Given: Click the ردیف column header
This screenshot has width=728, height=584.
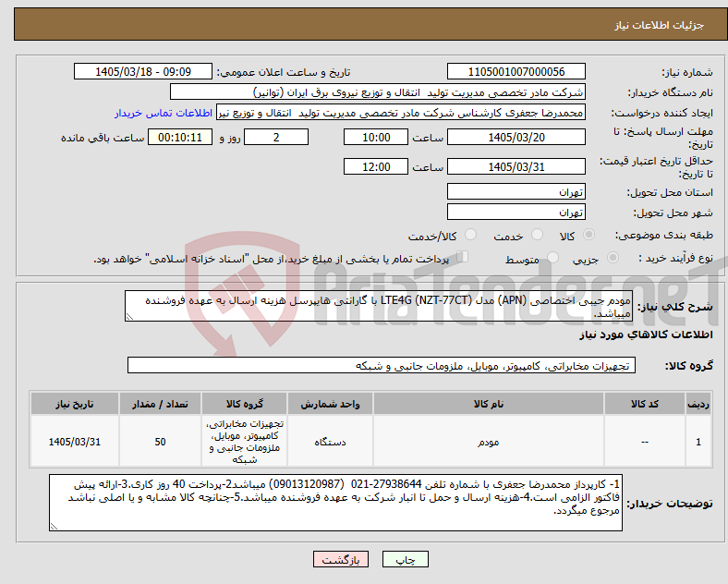Looking at the screenshot, I should click(698, 404).
